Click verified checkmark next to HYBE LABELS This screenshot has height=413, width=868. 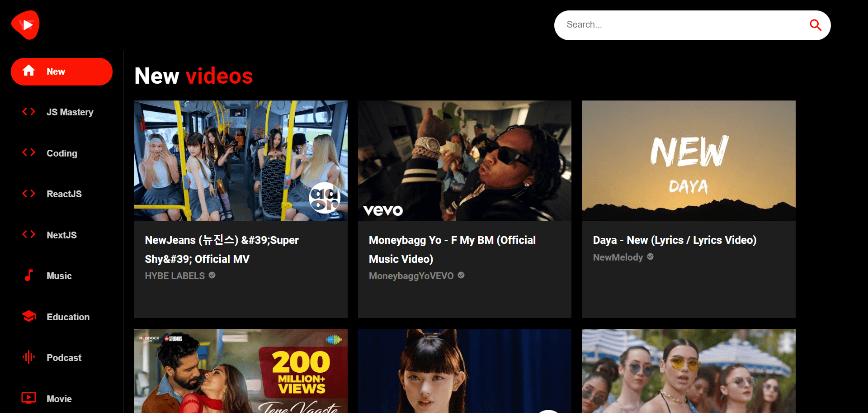(212, 275)
